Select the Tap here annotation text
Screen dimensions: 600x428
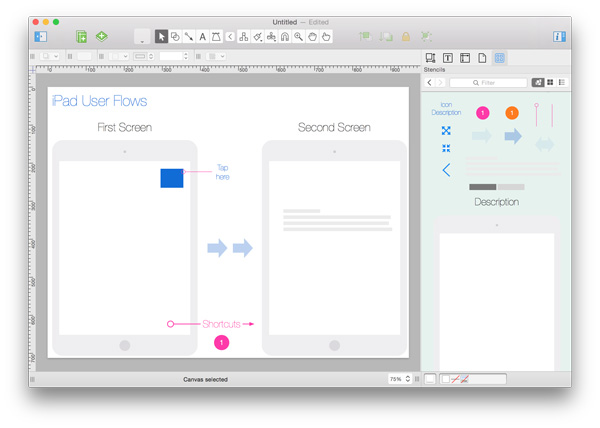[222, 172]
